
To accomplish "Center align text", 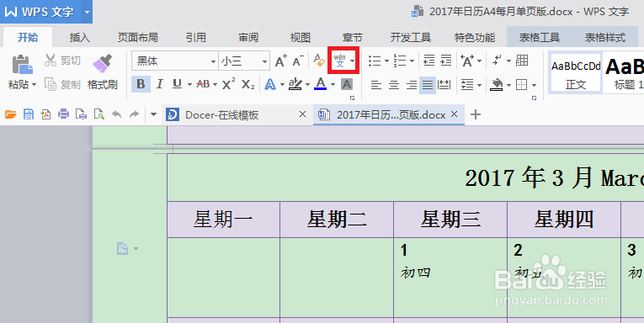I will click(393, 85).
